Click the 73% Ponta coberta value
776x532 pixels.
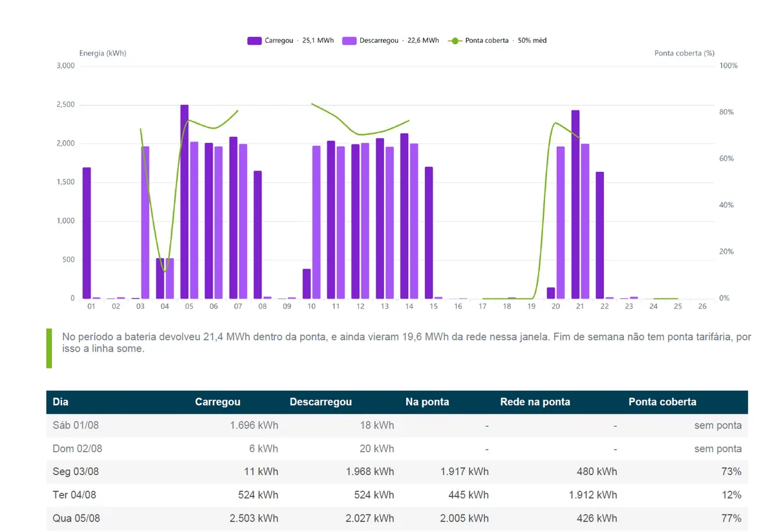click(732, 472)
